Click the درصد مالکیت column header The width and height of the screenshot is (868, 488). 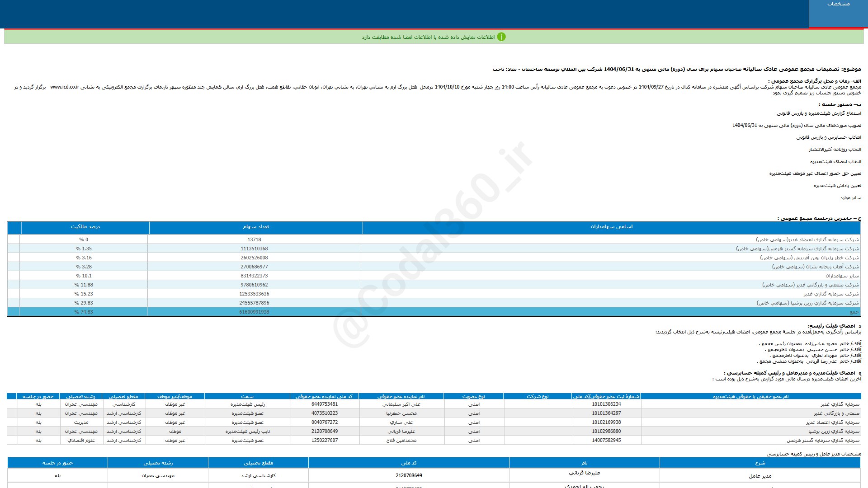85,227
